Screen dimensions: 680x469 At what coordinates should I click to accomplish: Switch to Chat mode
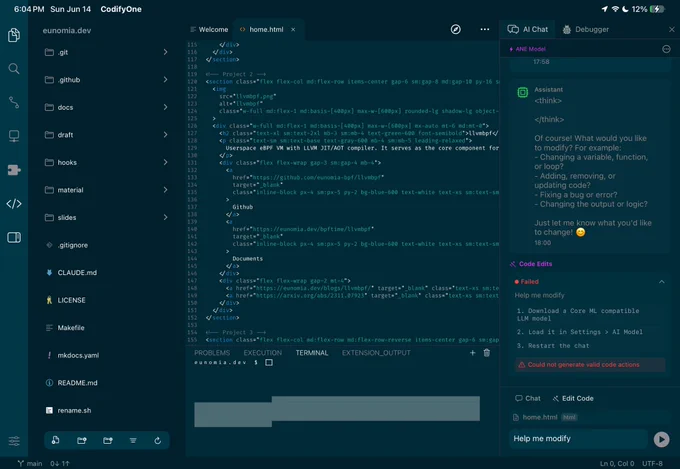point(528,398)
